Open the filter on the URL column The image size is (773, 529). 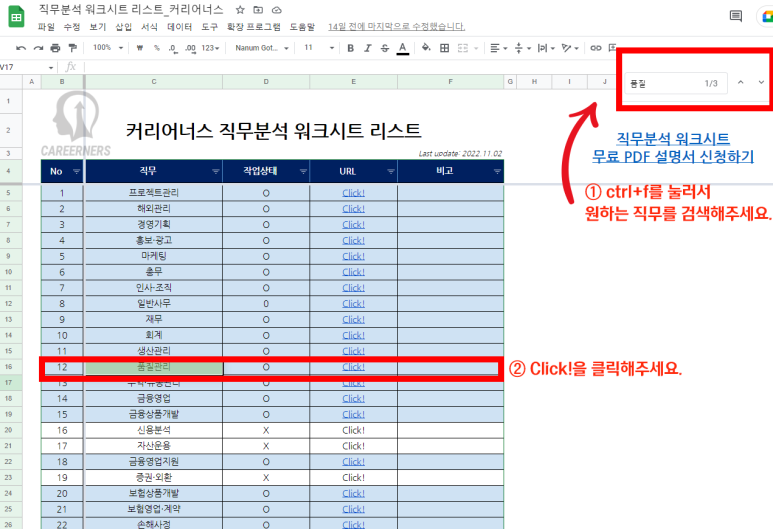point(391,172)
